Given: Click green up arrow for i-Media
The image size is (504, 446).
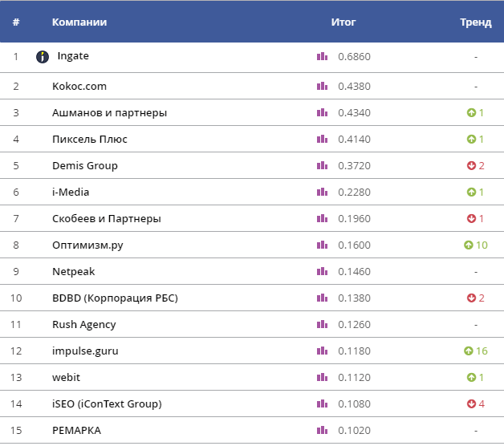Looking at the screenshot, I should pyautogui.click(x=471, y=193).
